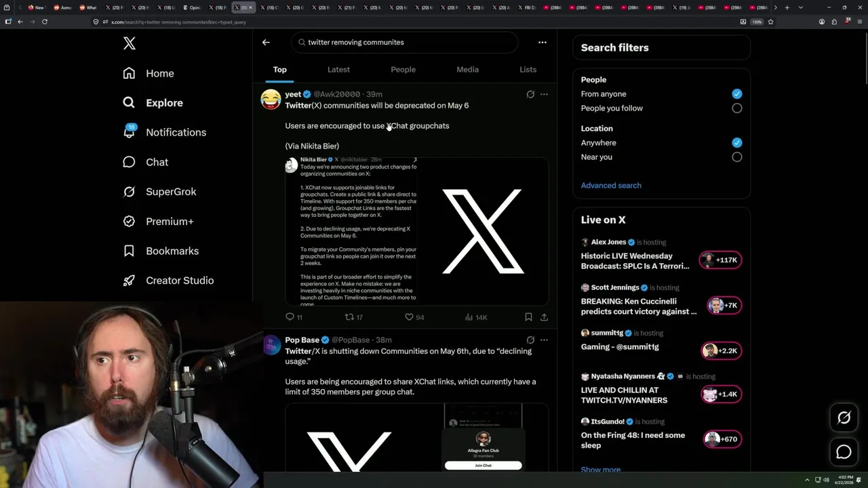View analytics of yeet's post (14K)

coord(476,317)
